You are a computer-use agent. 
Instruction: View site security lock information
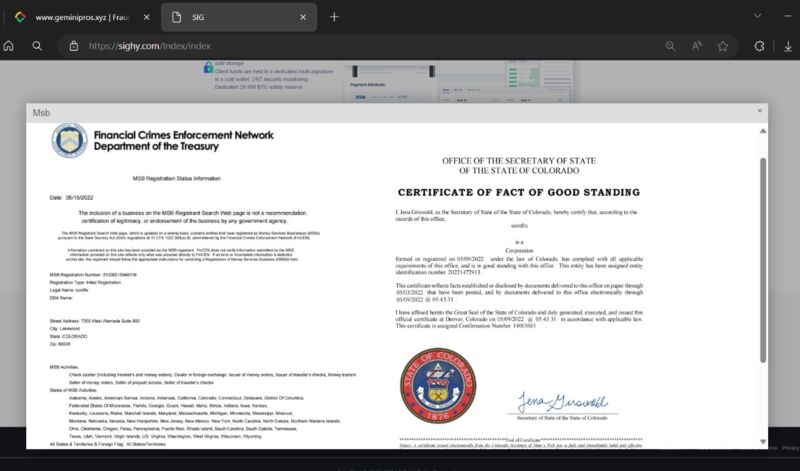tap(74, 46)
